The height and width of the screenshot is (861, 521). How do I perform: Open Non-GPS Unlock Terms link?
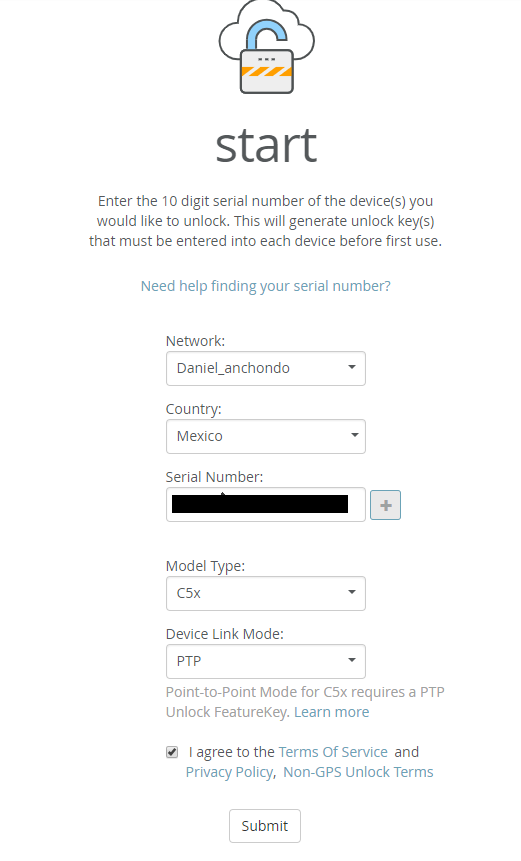[358, 772]
